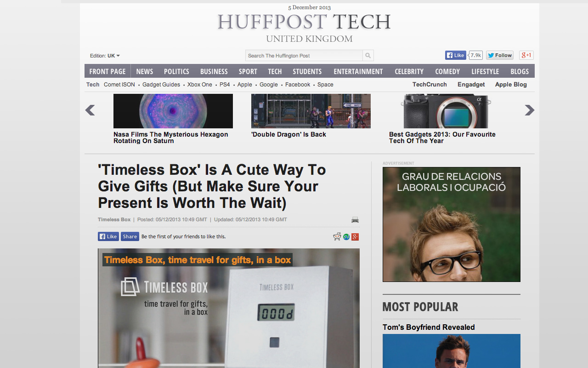Visit the TechCrunch partner link

(430, 85)
